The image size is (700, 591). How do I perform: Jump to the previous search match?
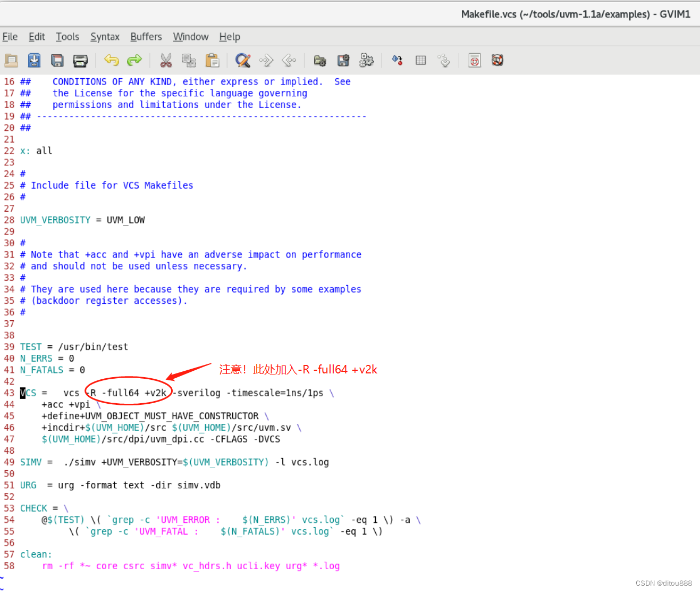click(289, 61)
